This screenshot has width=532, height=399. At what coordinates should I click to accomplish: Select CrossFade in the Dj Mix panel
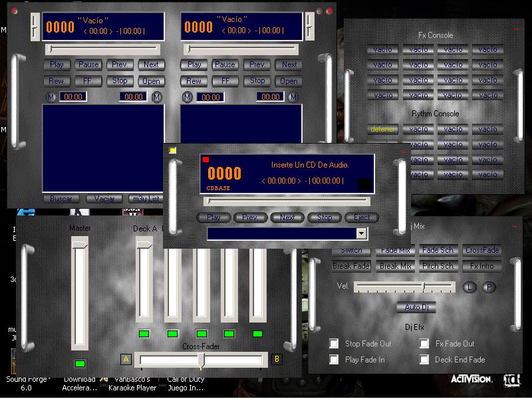coord(482,251)
